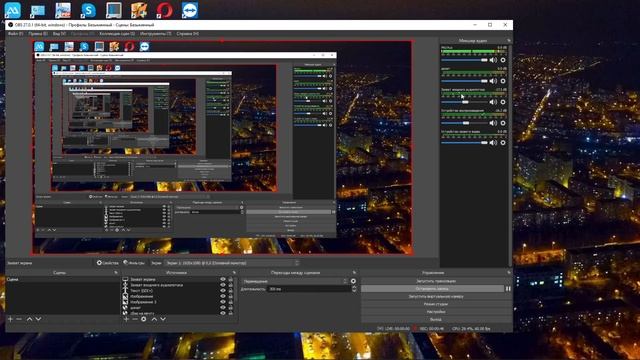Click the transition duration input field
640x360 pixels.
tap(309, 289)
